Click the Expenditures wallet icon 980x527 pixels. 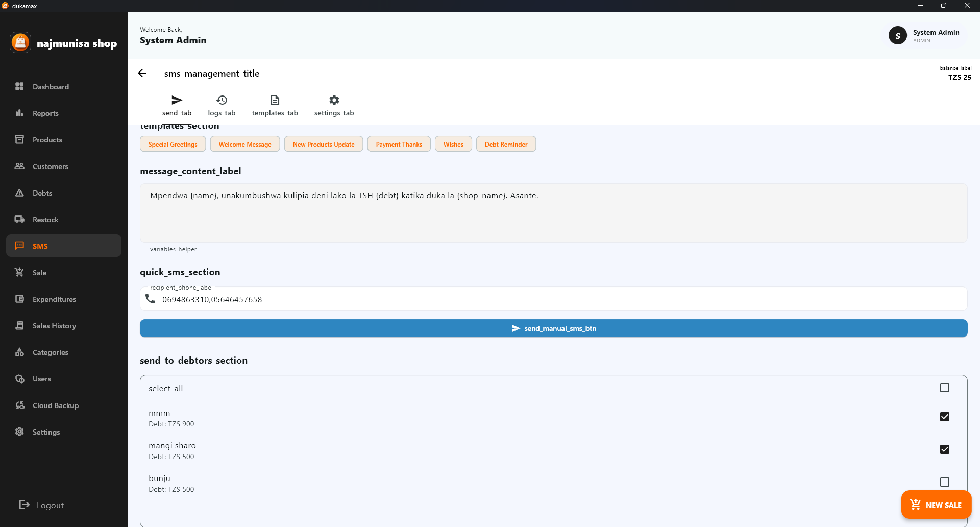[x=19, y=299]
